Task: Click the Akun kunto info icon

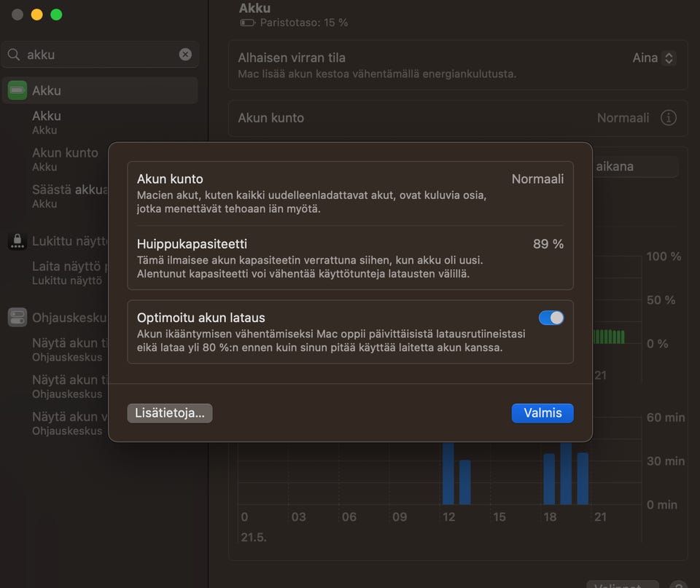Action: tap(669, 118)
